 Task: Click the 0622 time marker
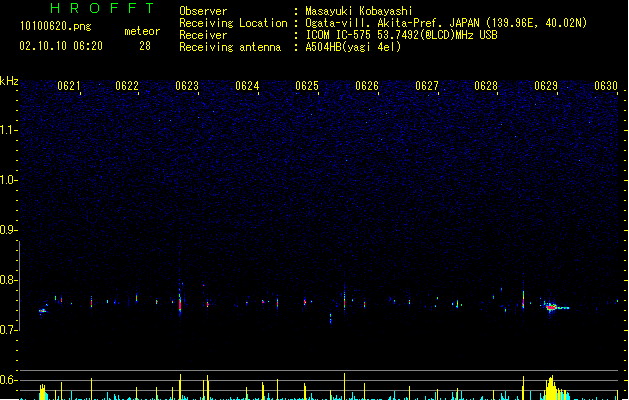tap(127, 86)
